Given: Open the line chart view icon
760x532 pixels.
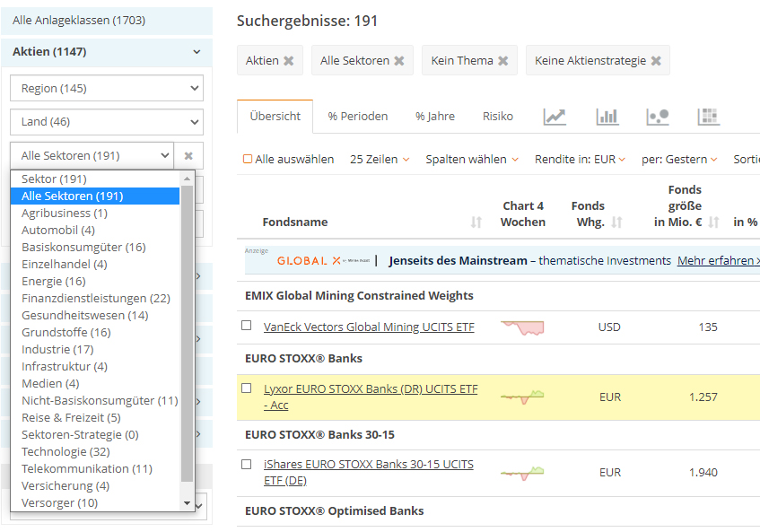Looking at the screenshot, I should [x=555, y=117].
